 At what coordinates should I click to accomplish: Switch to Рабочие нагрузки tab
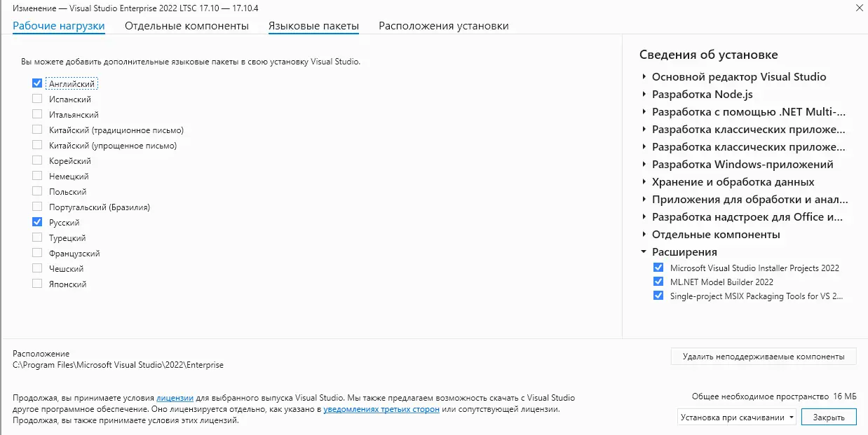(x=59, y=26)
